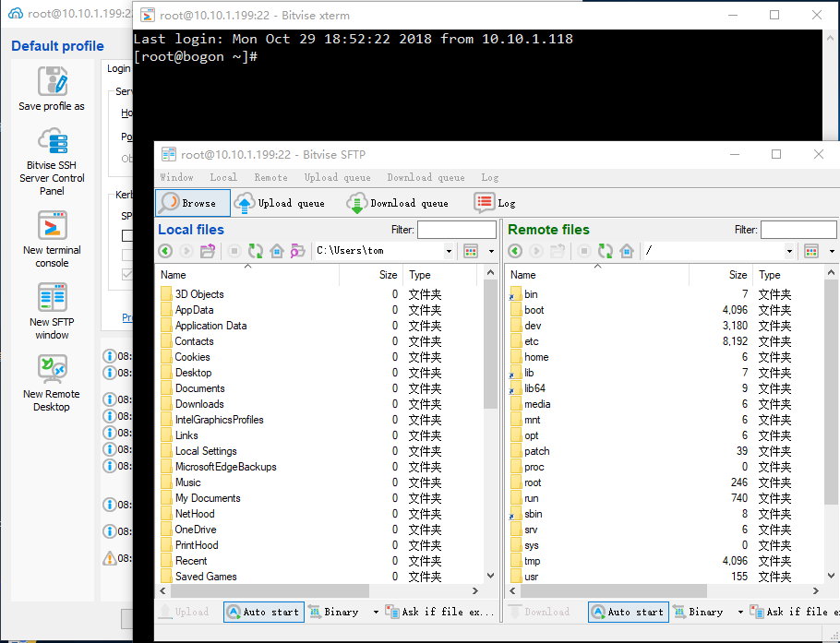Image resolution: width=840 pixels, height=643 pixels.
Task: Open the Log menu
Action: pos(489,177)
